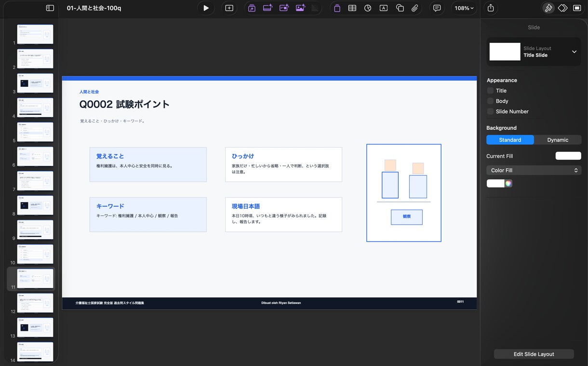Insert a table
Screen dimensions: 588x366
352,8
